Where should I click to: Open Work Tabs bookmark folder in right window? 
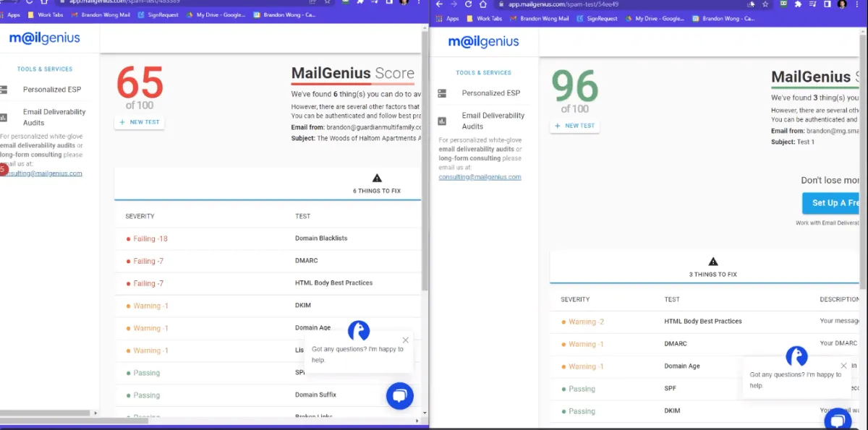click(485, 19)
